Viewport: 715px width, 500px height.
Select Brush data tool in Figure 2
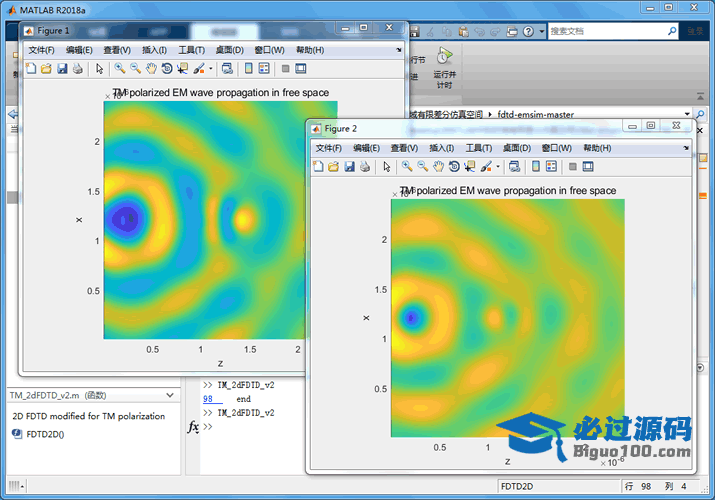pos(486,167)
